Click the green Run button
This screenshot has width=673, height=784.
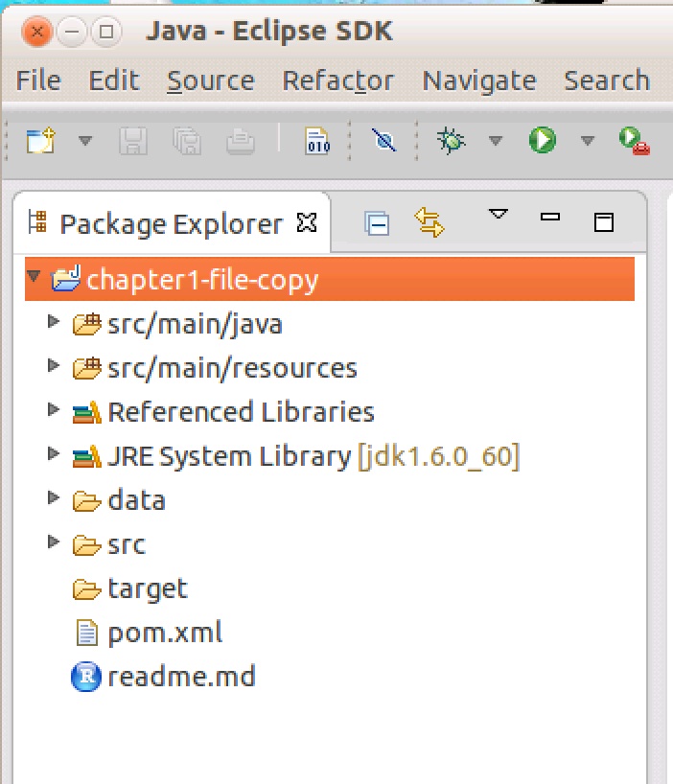543,142
